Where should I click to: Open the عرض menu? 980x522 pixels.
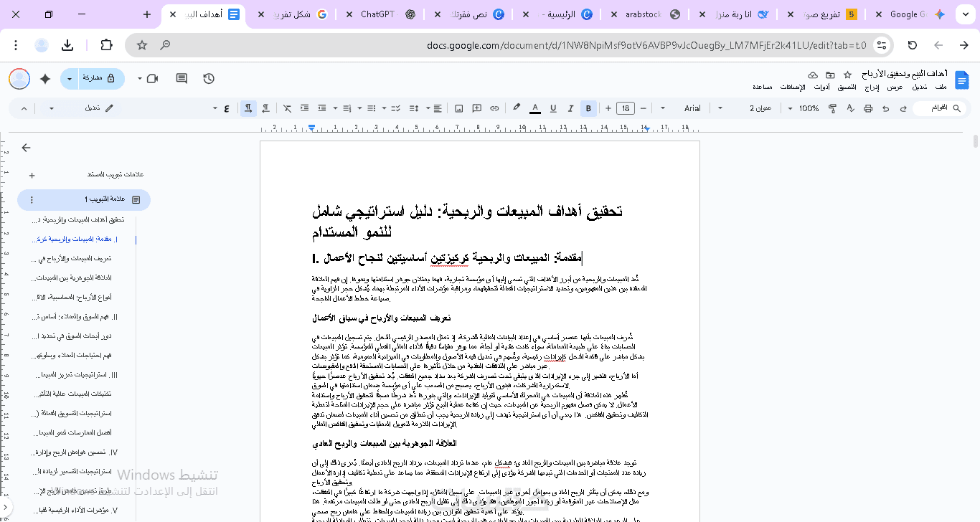[895, 87]
